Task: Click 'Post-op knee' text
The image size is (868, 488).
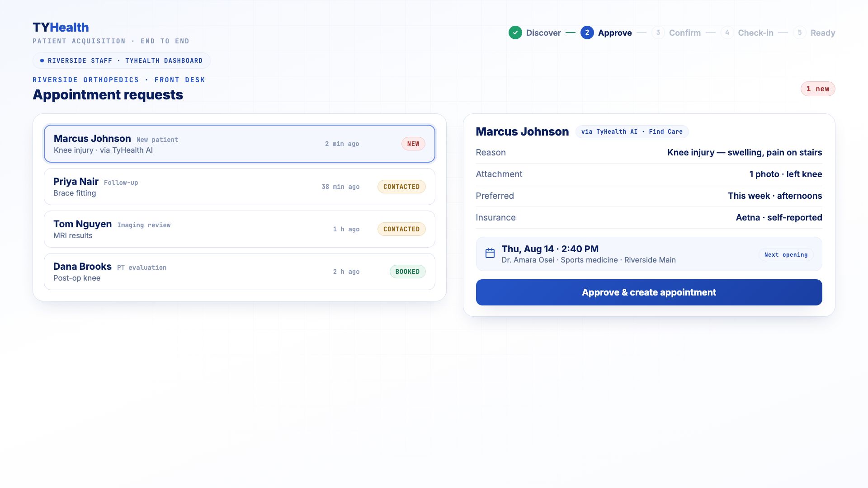Action: [x=77, y=278]
